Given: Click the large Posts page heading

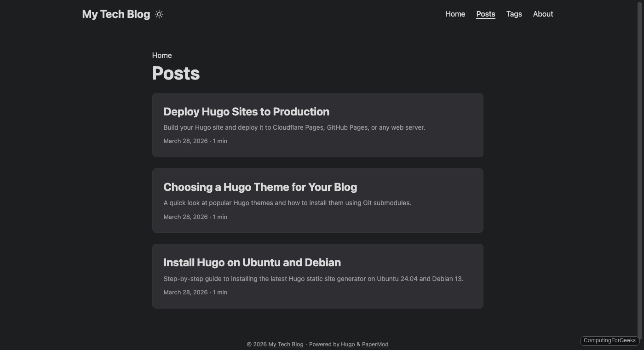Looking at the screenshot, I should coord(176,73).
